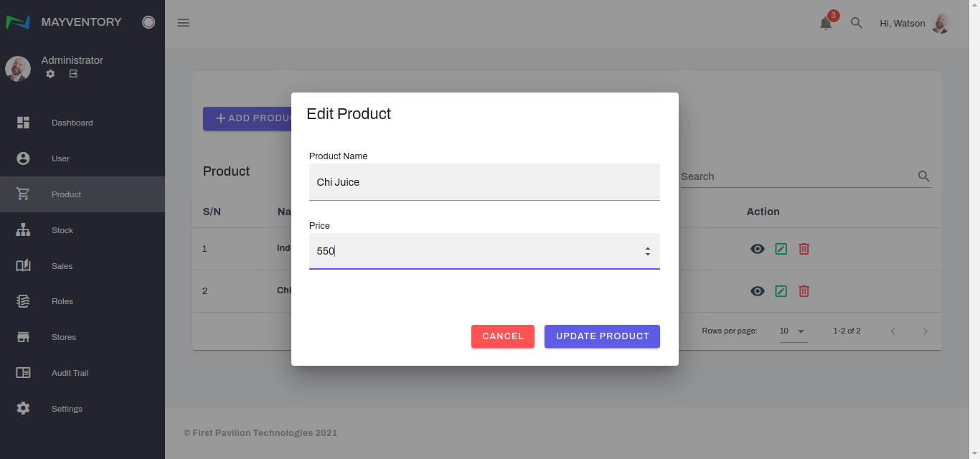Navigate to Audit Trail menu item
This screenshot has height=459, width=980.
70,373
